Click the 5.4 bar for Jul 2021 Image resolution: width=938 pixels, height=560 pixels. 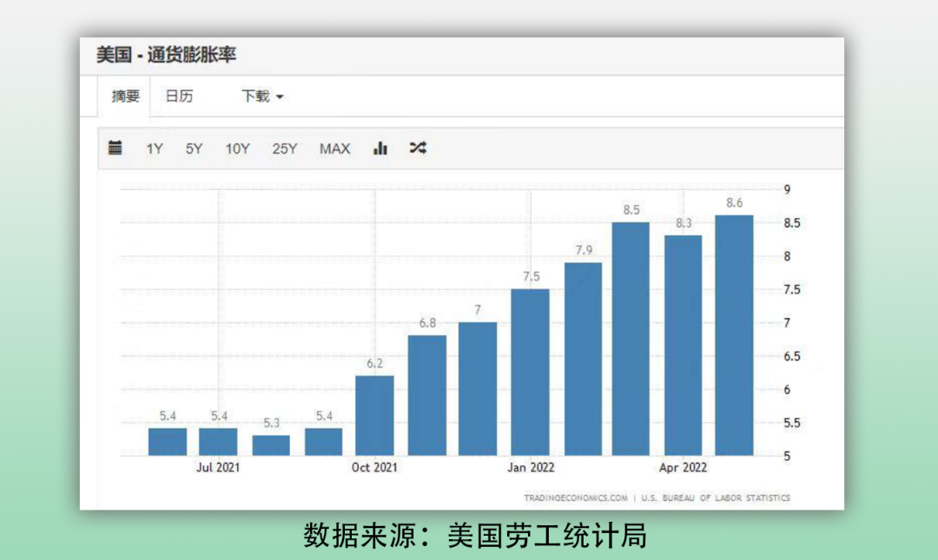pyautogui.click(x=218, y=442)
